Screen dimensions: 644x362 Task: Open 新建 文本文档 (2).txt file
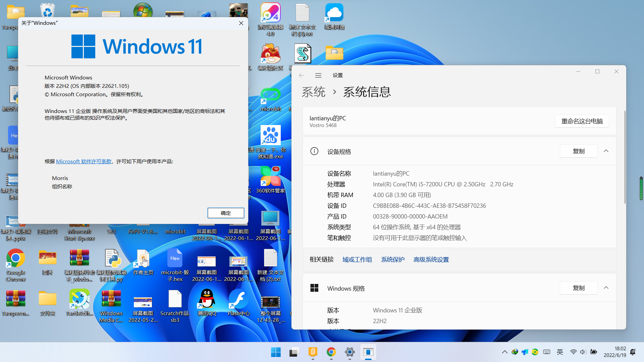(270, 265)
